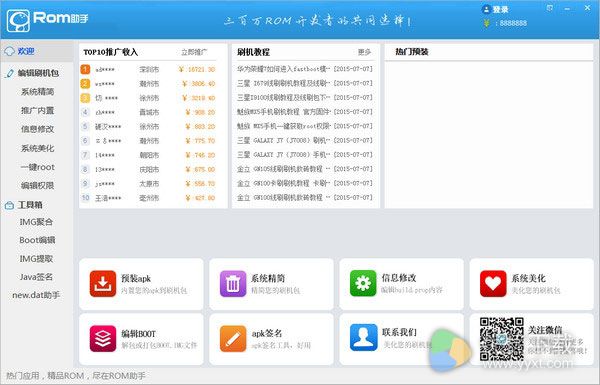The width and height of the screenshot is (600, 385).
Task: Minimize the Rom助手 window
Action: (567, 8)
